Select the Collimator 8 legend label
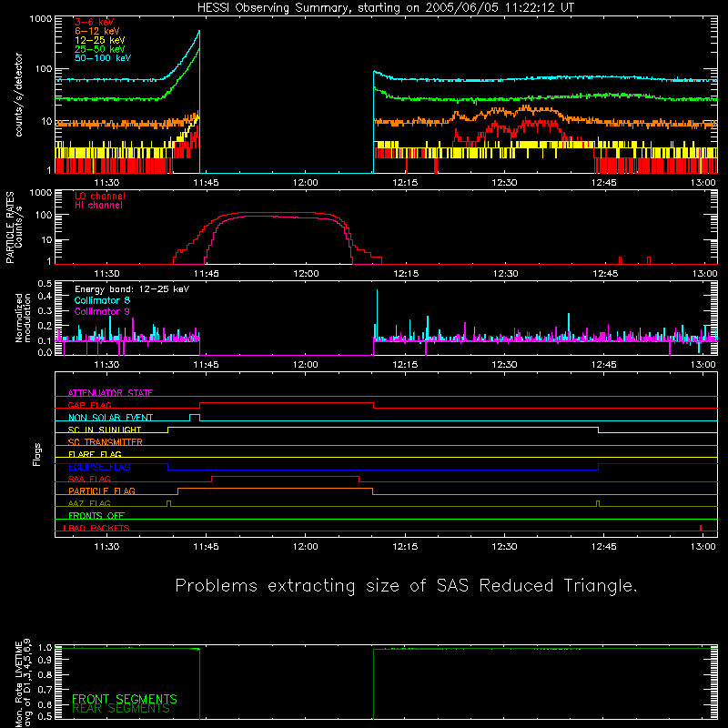Image resolution: width=728 pixels, height=728 pixels. pyautogui.click(x=102, y=300)
